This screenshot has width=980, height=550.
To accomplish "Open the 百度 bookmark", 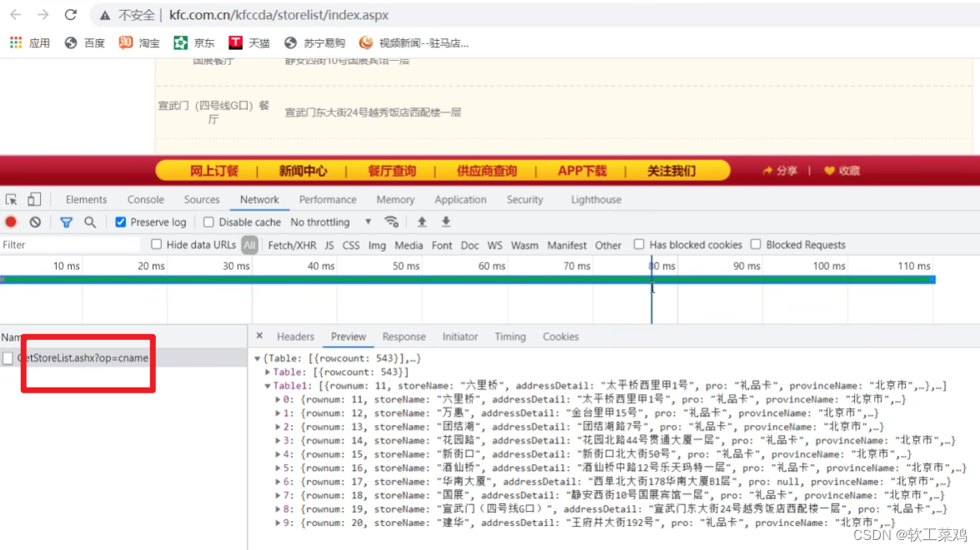I will click(85, 43).
